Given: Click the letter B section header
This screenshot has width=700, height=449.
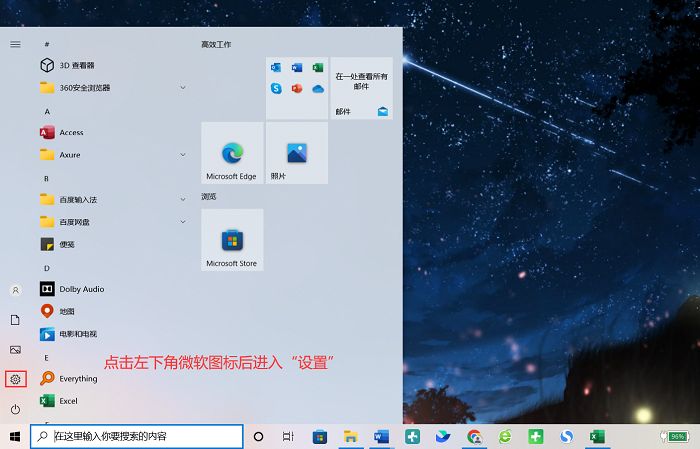Looking at the screenshot, I should pos(46,179).
